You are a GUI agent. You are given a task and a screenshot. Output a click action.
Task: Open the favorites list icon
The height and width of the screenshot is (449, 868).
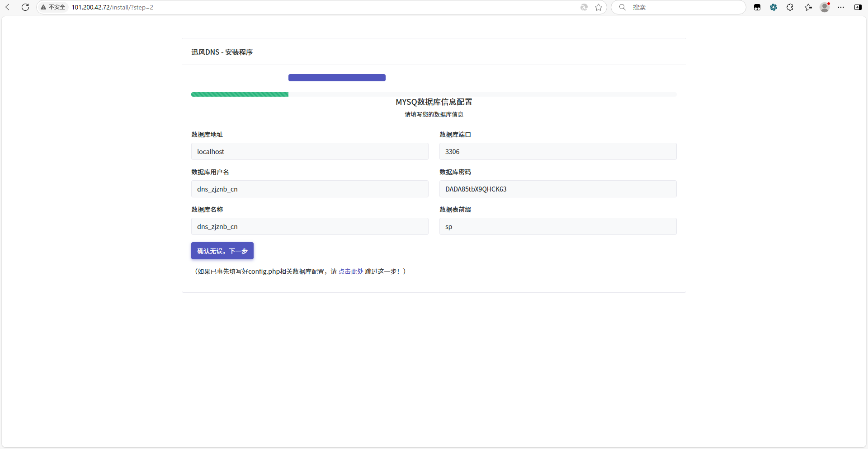point(808,7)
